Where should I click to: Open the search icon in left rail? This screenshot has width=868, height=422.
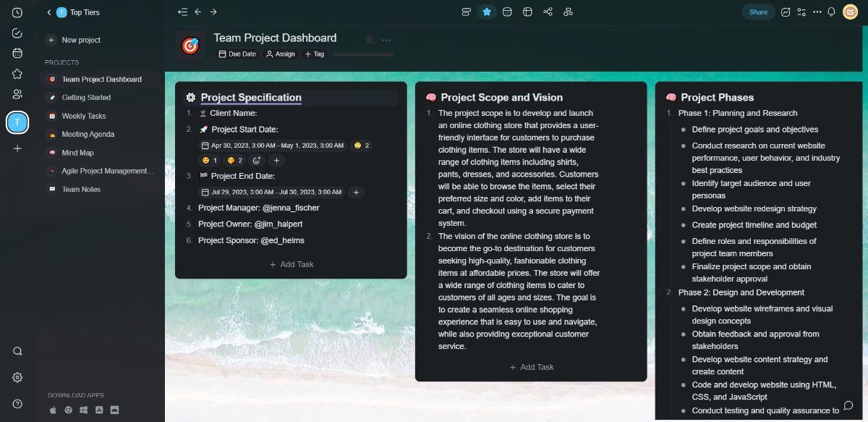pos(17,351)
